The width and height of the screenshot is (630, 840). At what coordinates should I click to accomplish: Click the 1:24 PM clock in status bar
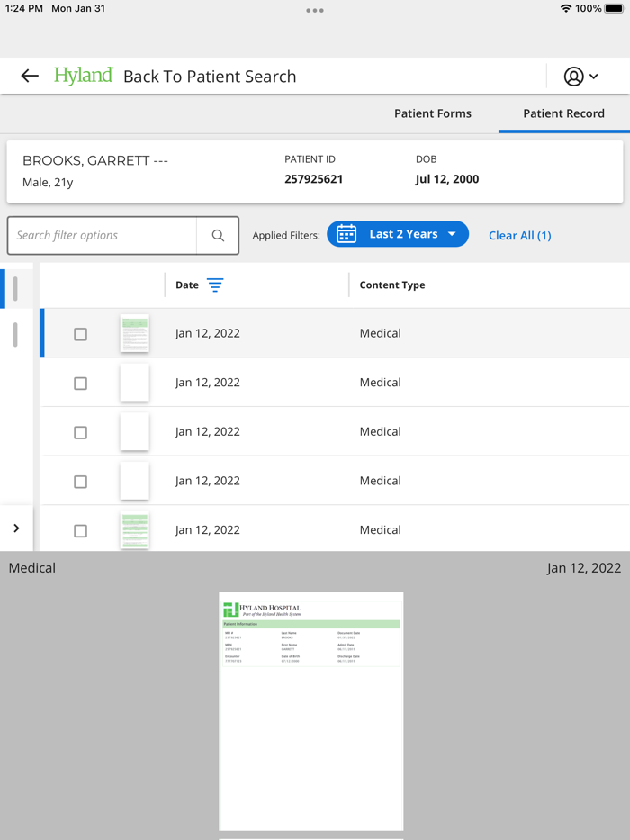[24, 9]
